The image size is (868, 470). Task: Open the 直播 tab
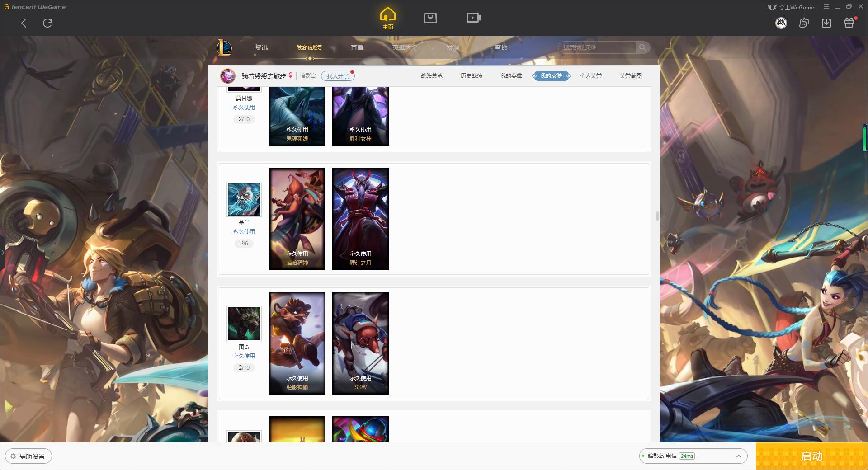[357, 47]
